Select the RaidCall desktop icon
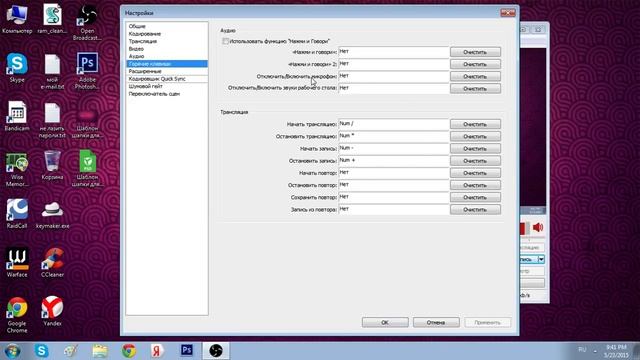The image size is (640, 360). [x=17, y=213]
